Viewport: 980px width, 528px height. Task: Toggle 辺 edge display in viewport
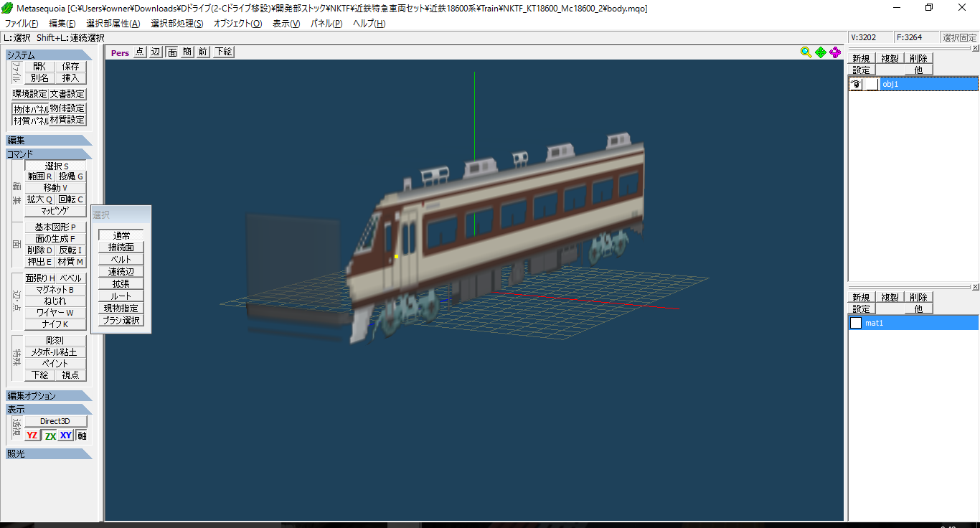[156, 52]
